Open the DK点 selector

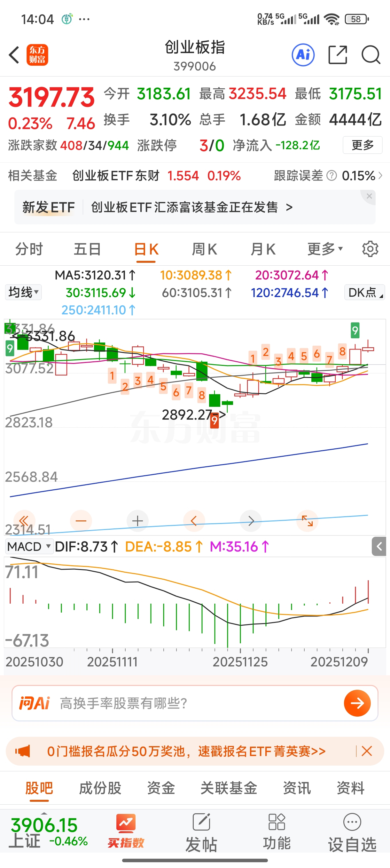tap(364, 292)
